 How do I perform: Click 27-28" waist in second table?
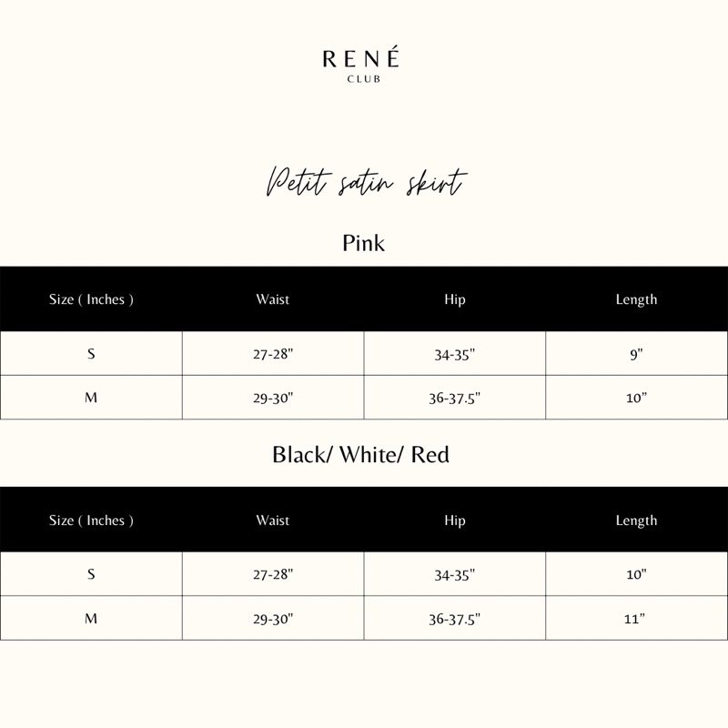tap(273, 574)
